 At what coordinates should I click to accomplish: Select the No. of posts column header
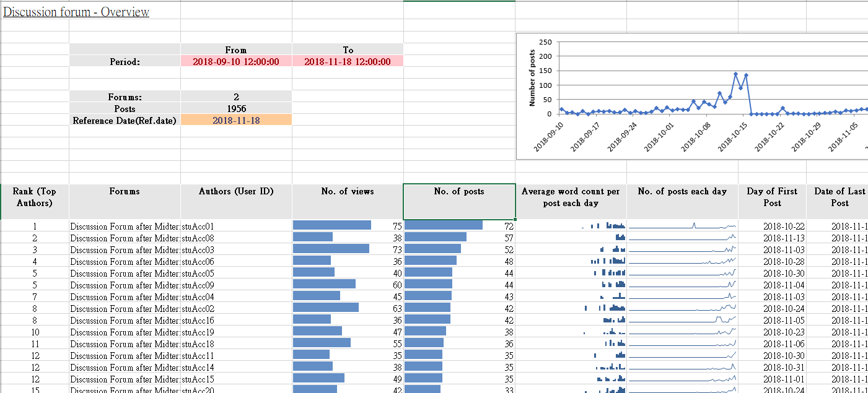click(x=459, y=192)
